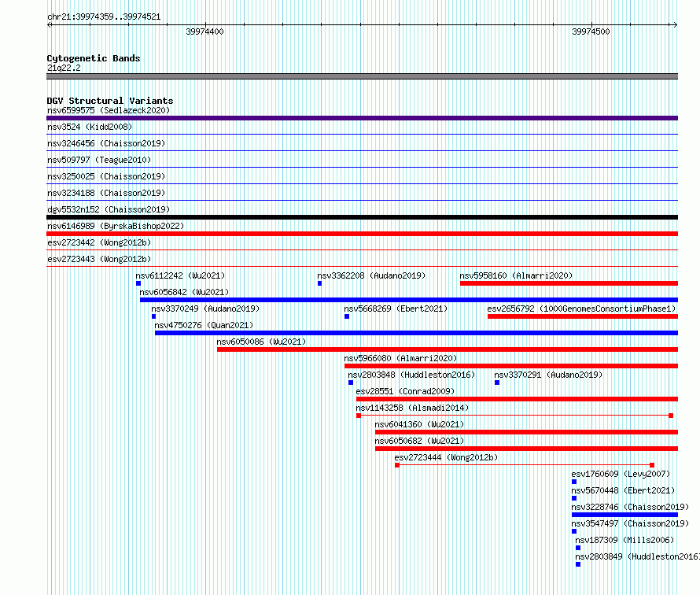Image resolution: width=700 pixels, height=595 pixels.
Task: Select nsv5966080 (Almarri2020) label
Action: point(400,358)
